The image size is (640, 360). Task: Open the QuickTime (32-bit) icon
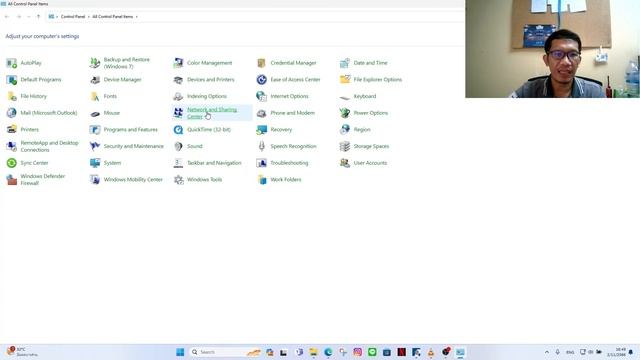(178, 130)
